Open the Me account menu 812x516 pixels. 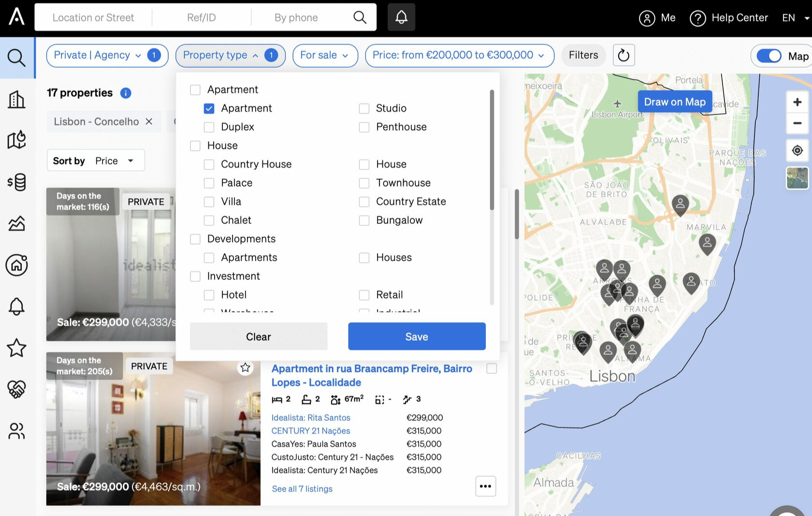(657, 18)
